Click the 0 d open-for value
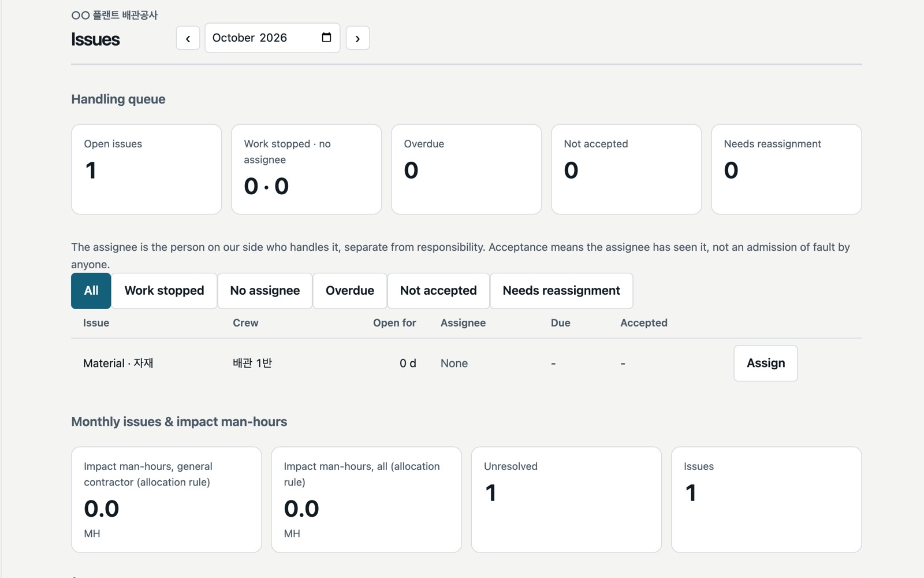Viewport: 924px width, 578px height. [x=408, y=364]
